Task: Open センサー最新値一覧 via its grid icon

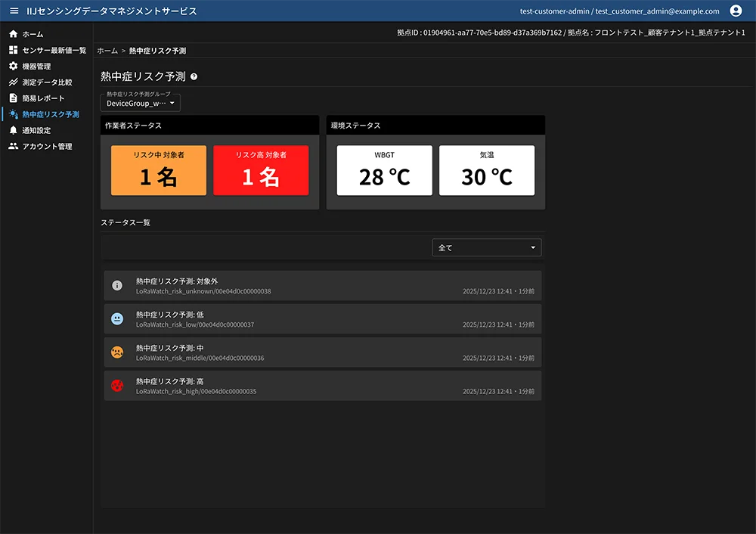Action: (12, 50)
